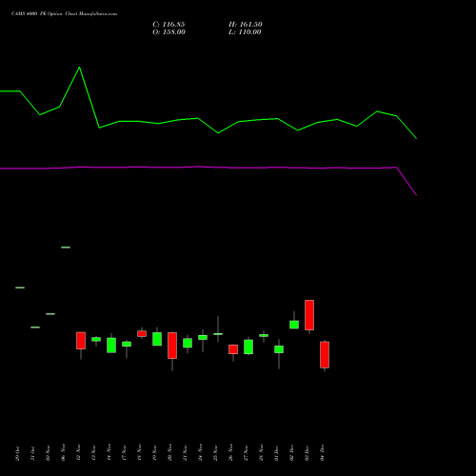Click the 26 Nov date label
Screen dimensions: 476x476
[x=231, y=452]
